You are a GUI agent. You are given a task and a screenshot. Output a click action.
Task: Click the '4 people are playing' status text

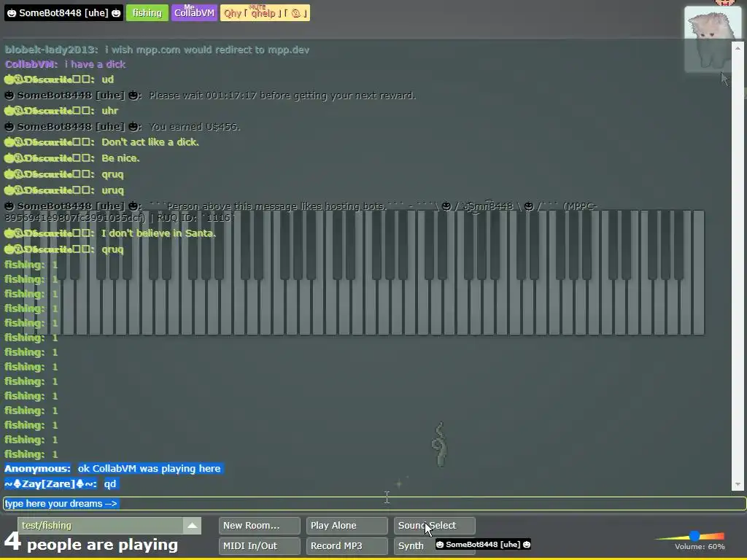pos(91,543)
